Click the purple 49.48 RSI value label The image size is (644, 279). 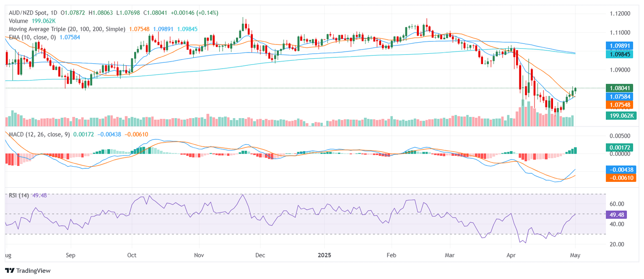[x=617, y=214]
